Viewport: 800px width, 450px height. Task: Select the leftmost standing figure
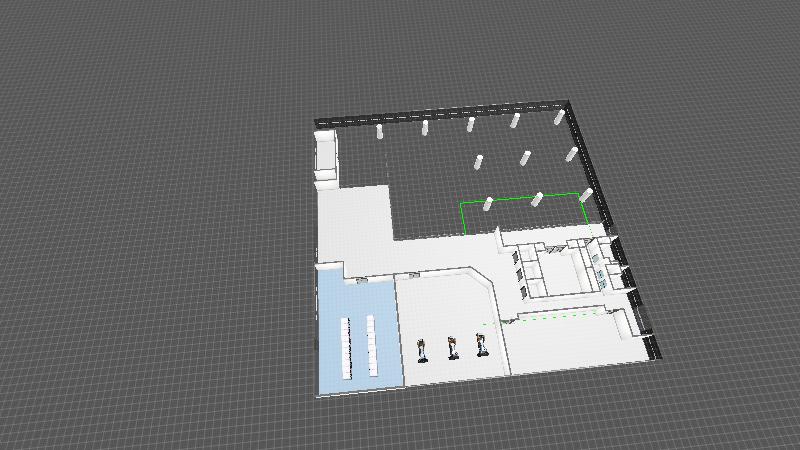pyautogui.click(x=422, y=350)
